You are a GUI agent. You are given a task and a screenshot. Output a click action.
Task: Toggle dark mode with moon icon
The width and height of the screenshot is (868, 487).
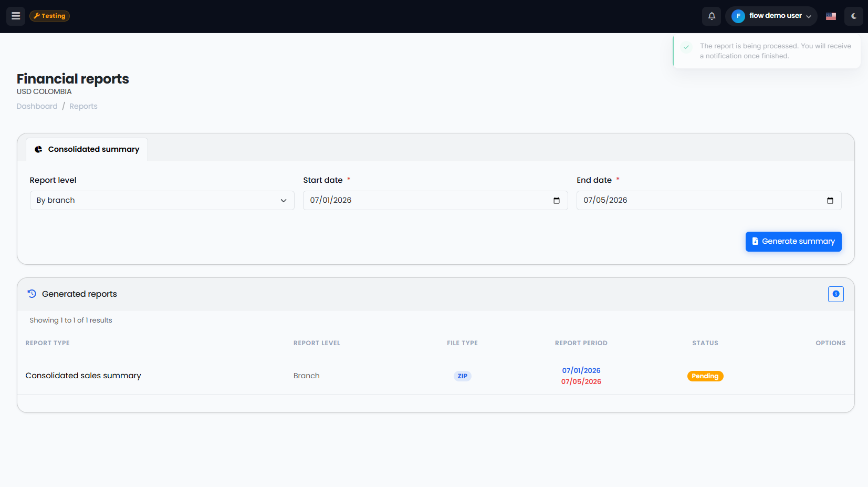point(854,16)
